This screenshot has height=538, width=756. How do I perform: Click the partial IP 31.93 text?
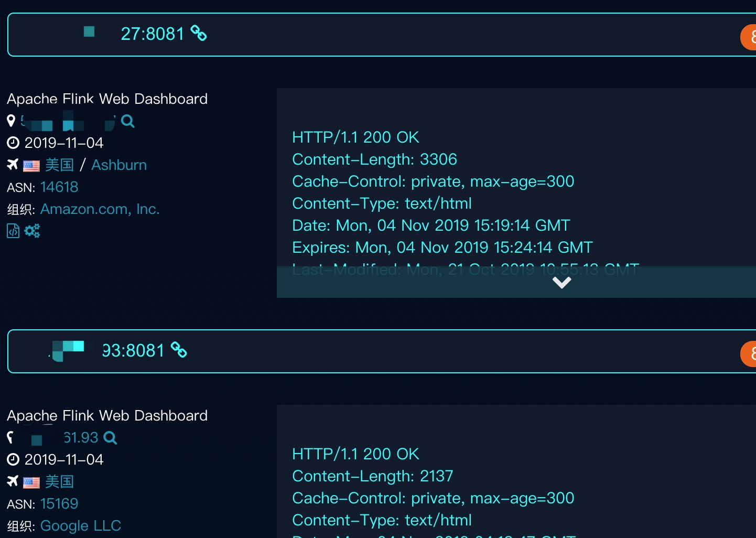point(81,437)
